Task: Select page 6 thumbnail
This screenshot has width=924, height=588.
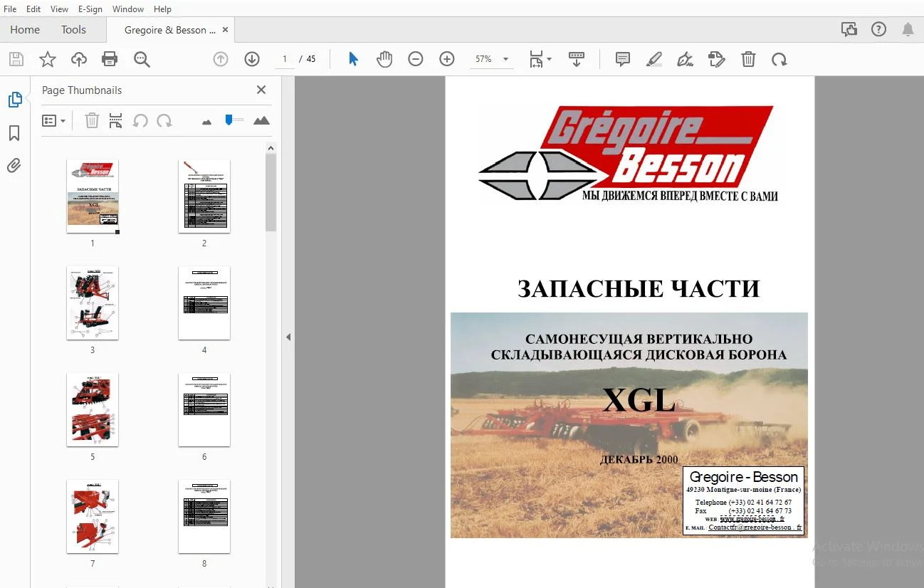Action: coord(204,409)
